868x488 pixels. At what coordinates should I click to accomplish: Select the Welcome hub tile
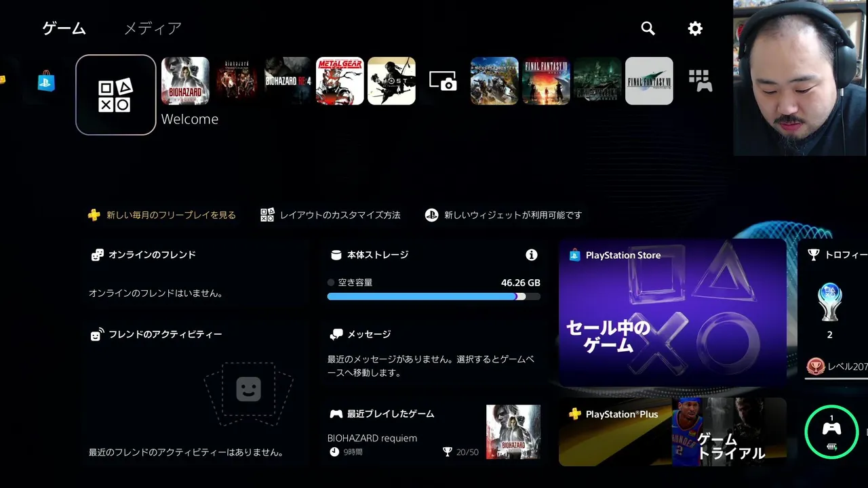[x=116, y=95]
